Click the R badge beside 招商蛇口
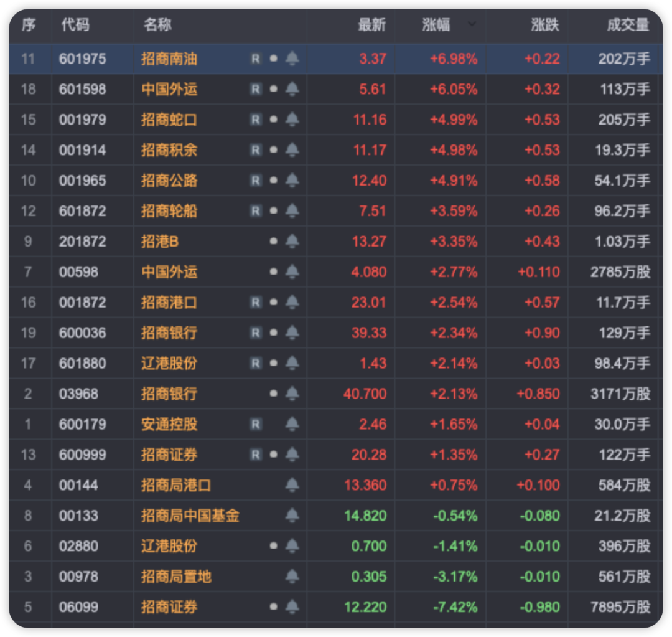 pyautogui.click(x=255, y=120)
